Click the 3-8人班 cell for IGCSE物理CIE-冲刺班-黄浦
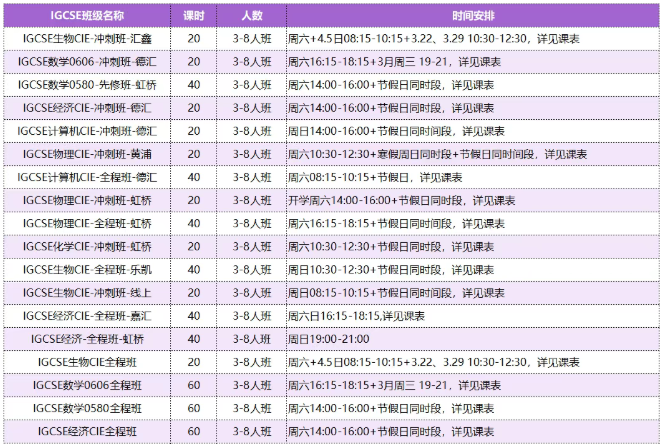Screen dimensions: 664x448 [x=252, y=154]
